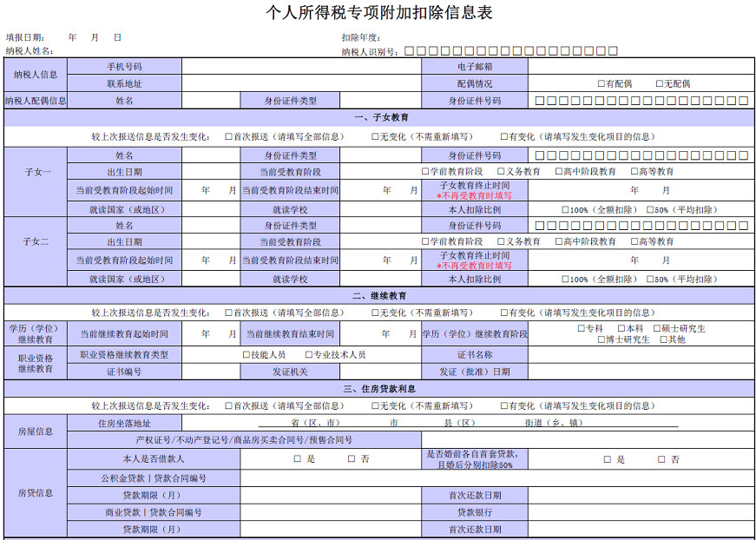Select 学前教育阶段 for 子女二
The width and height of the screenshot is (756, 540).
click(425, 241)
